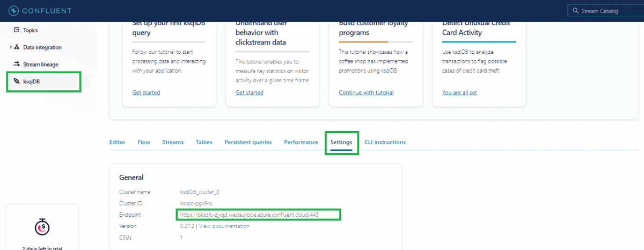
Task: Switch to the Flow tab
Action: point(144,142)
